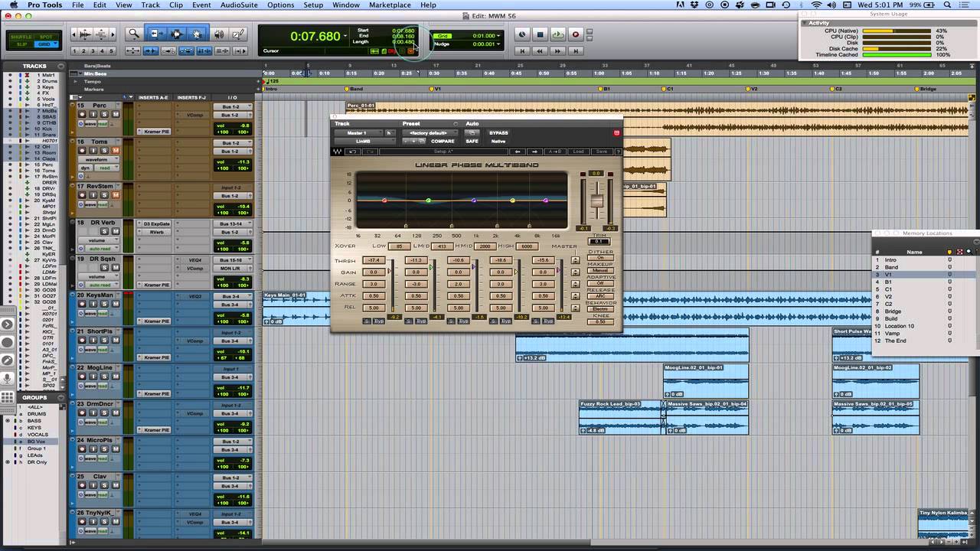Viewport: 980px width, 551px height.
Task: Click the transport Stop button
Action: click(x=540, y=34)
